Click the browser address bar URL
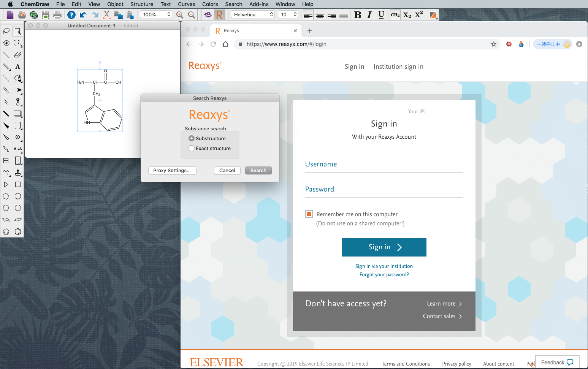The height and width of the screenshot is (369, 588). tap(286, 44)
